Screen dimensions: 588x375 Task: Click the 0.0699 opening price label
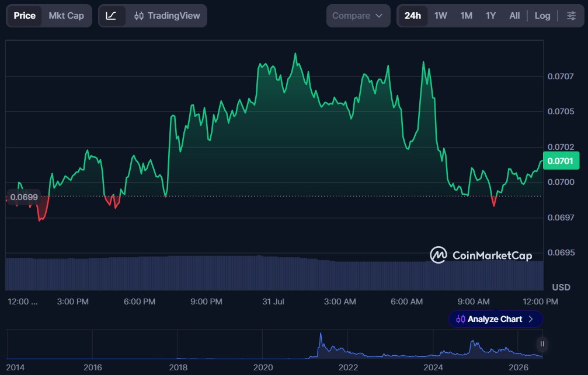23,197
